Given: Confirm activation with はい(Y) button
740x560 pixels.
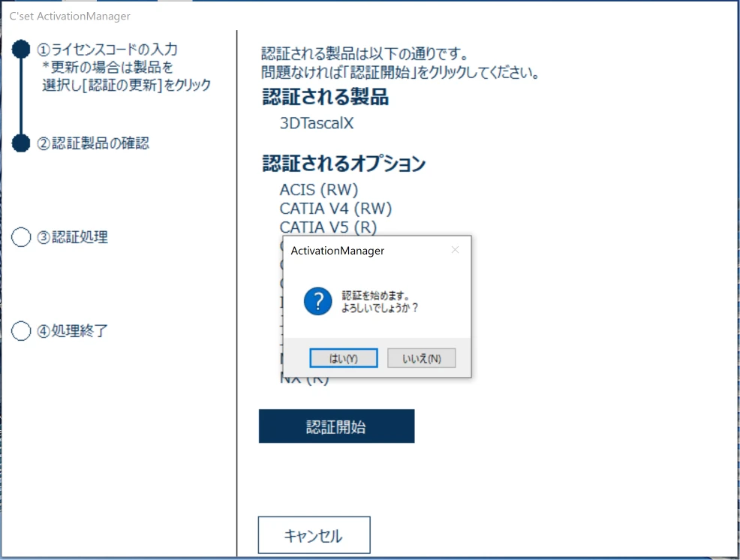Looking at the screenshot, I should click(x=344, y=359).
